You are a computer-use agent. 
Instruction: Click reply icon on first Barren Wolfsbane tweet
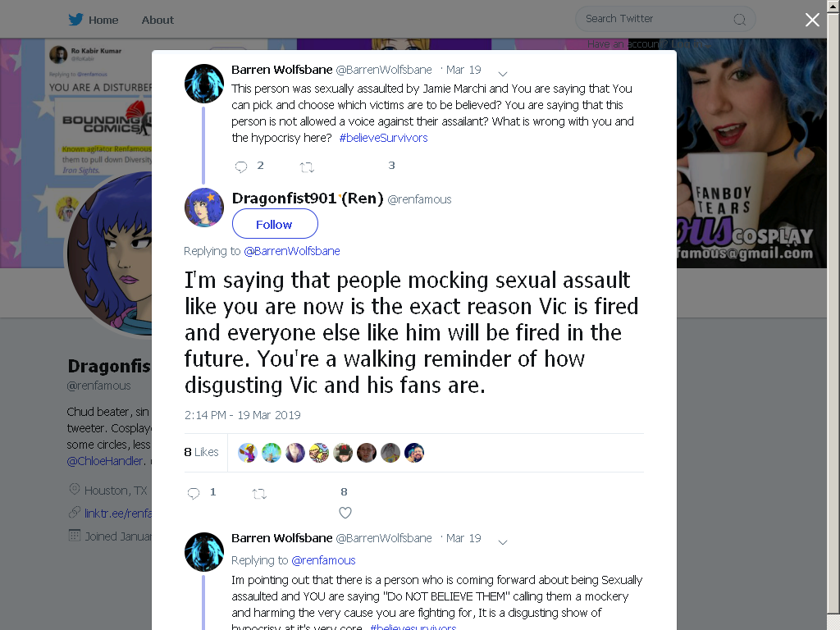241,167
